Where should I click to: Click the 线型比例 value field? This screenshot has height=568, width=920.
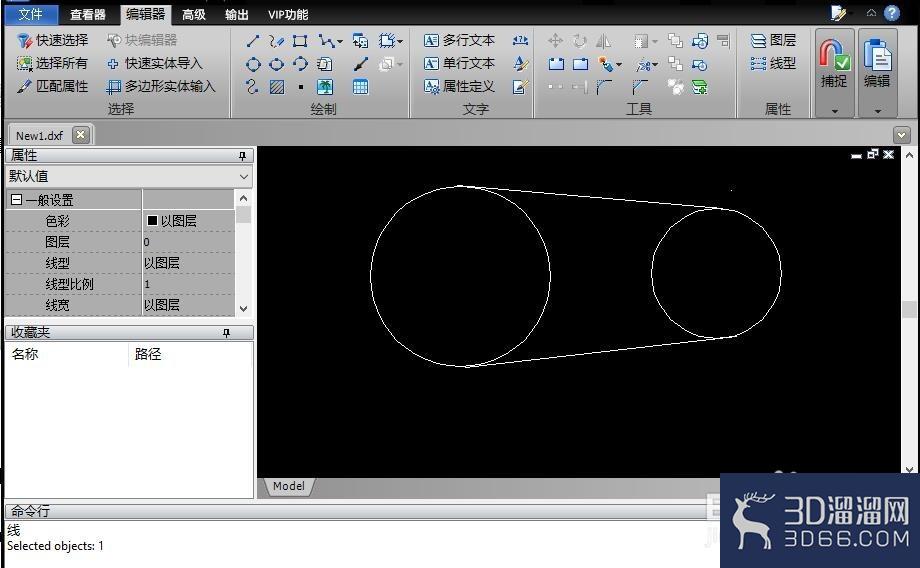click(x=188, y=284)
